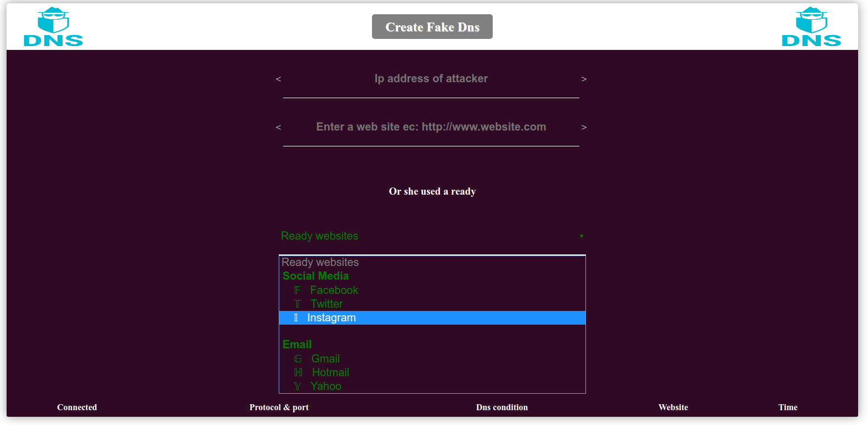Choose Facebook from the list

(432, 290)
